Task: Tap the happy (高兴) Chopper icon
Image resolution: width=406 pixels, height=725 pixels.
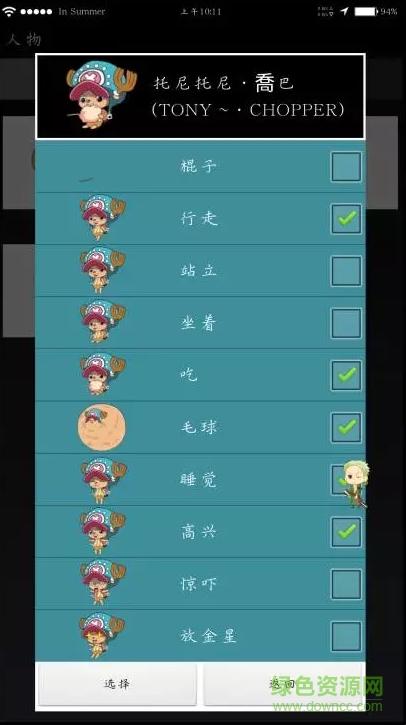Action: pos(102,531)
